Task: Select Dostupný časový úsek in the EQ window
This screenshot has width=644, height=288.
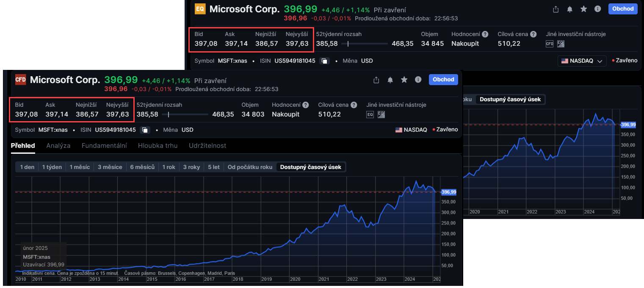Action: point(510,100)
